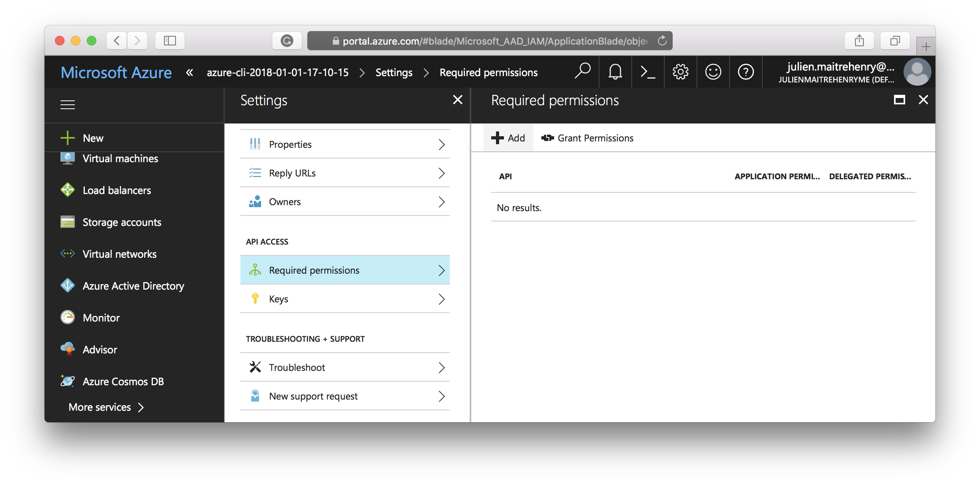Screen dimensions: 980x486
Task: Click the Reply URLs list icon
Action: pos(255,173)
